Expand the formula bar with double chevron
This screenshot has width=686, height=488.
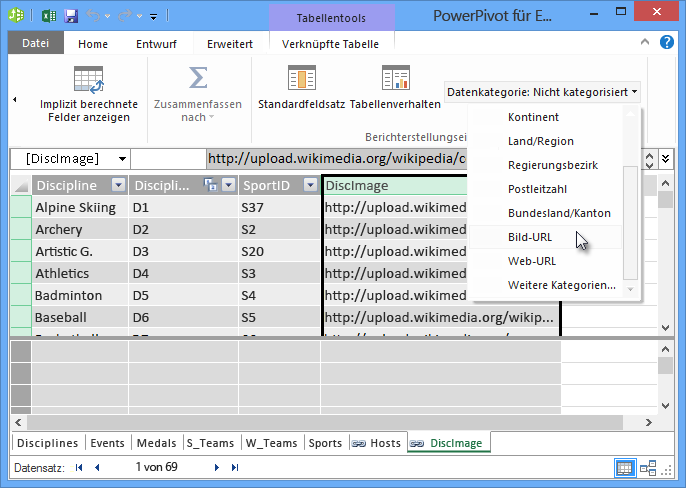[665, 158]
